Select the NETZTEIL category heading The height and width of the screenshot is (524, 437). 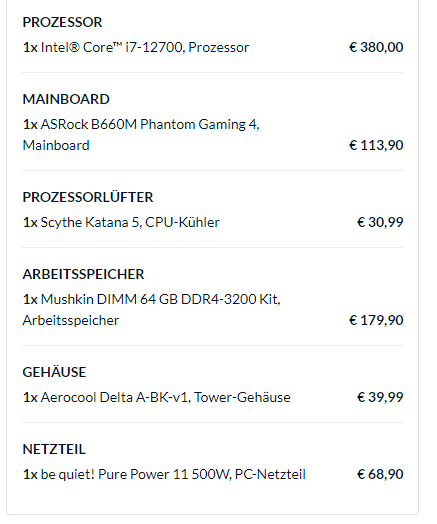[x=54, y=449]
